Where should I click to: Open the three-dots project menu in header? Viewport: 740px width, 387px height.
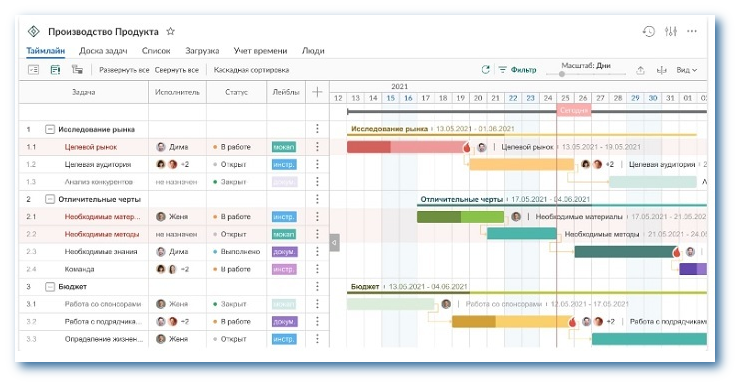click(692, 32)
